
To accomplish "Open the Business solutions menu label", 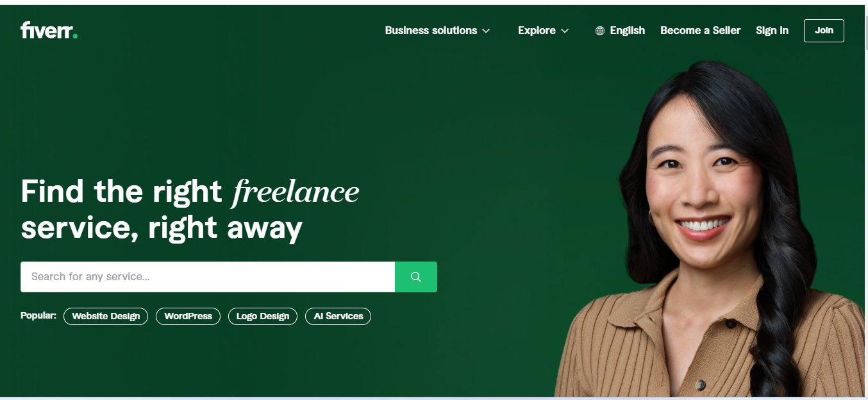I will [x=431, y=30].
